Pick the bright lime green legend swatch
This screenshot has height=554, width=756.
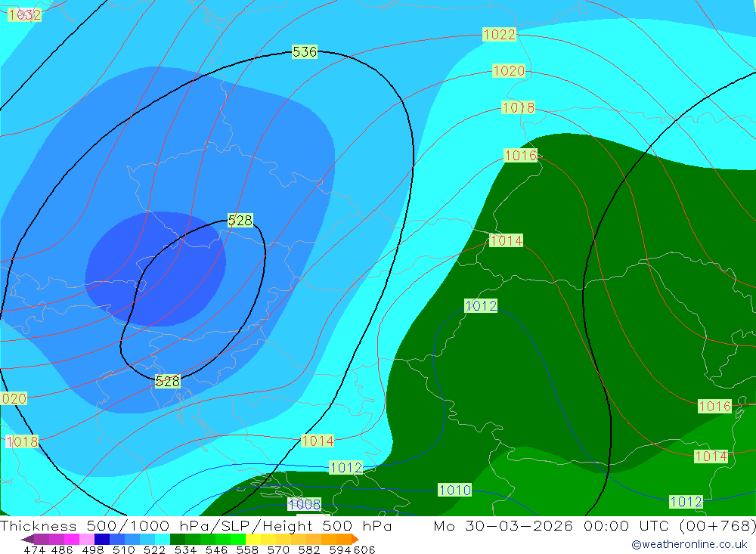pyautogui.click(x=238, y=539)
